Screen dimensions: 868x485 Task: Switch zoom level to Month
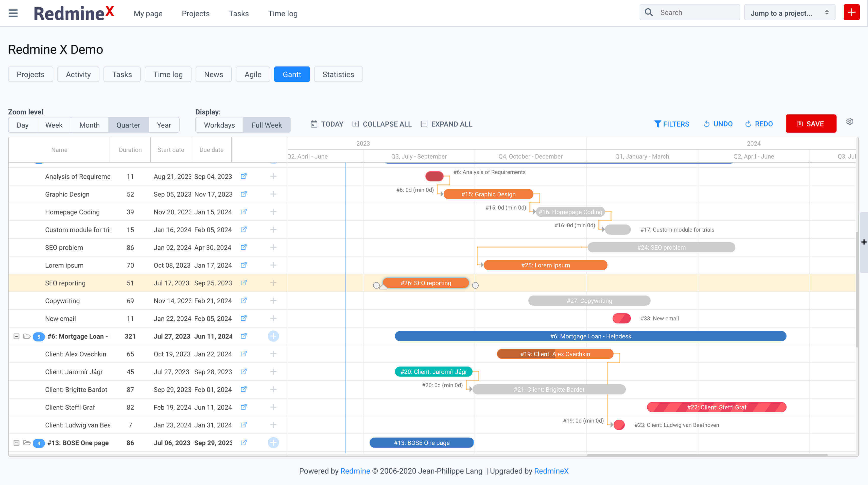pyautogui.click(x=89, y=125)
